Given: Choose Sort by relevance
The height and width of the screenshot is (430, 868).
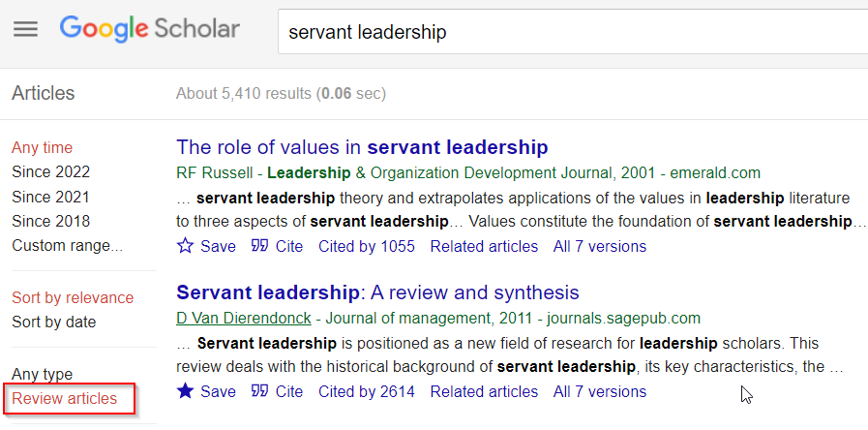Looking at the screenshot, I should 73,297.
